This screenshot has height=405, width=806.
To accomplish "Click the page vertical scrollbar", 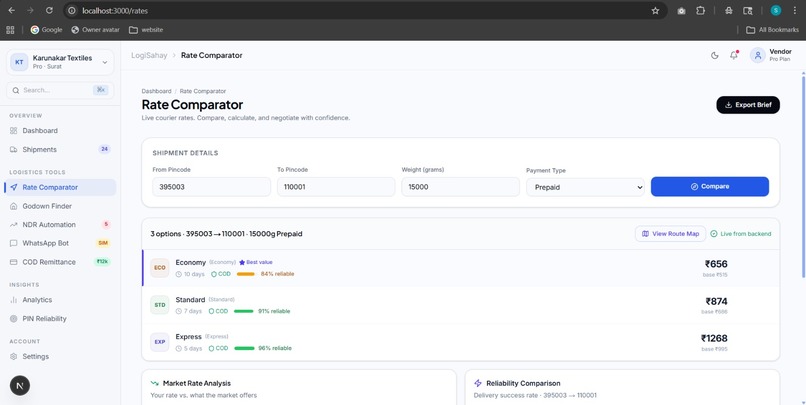I will tap(803, 177).
